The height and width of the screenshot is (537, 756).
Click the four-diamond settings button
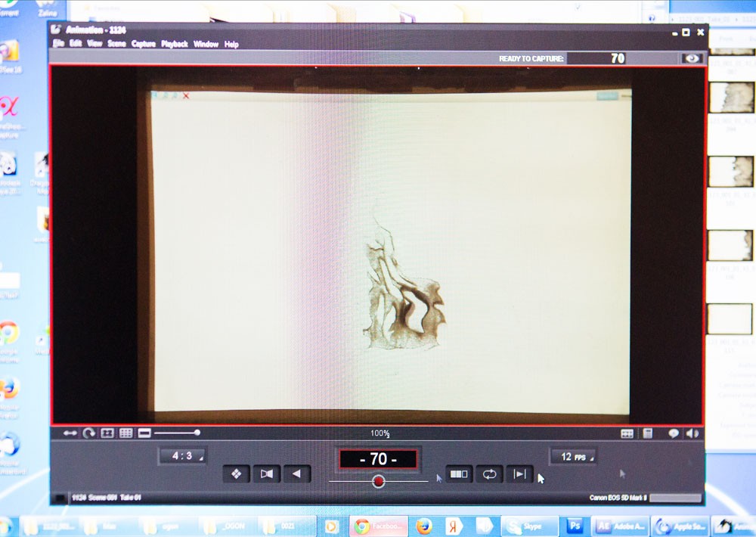point(236,474)
